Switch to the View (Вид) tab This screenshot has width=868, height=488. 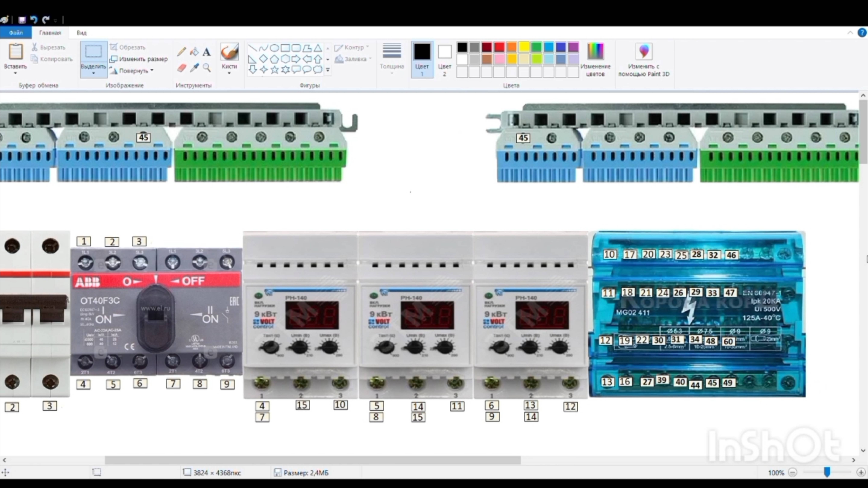pos(82,33)
